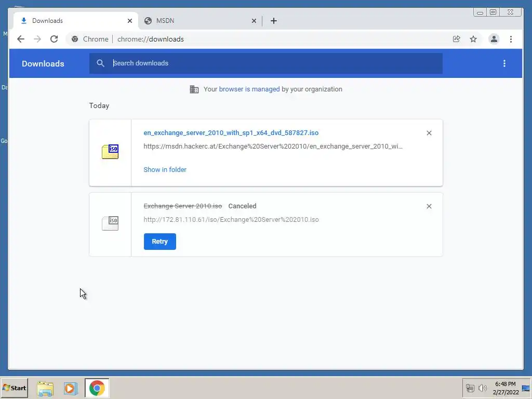
Task: Select the Downloads tab
Action: tap(75, 21)
